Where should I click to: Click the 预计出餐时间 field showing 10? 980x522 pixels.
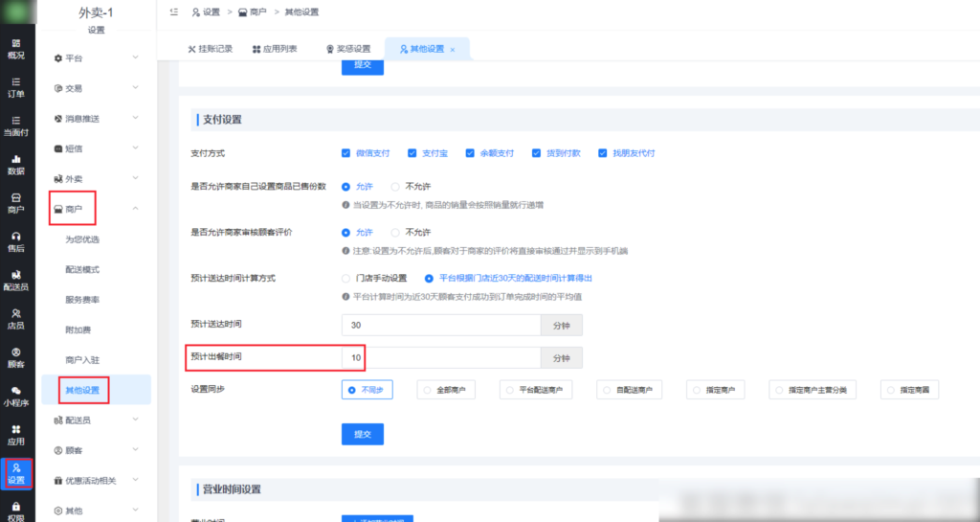[441, 357]
